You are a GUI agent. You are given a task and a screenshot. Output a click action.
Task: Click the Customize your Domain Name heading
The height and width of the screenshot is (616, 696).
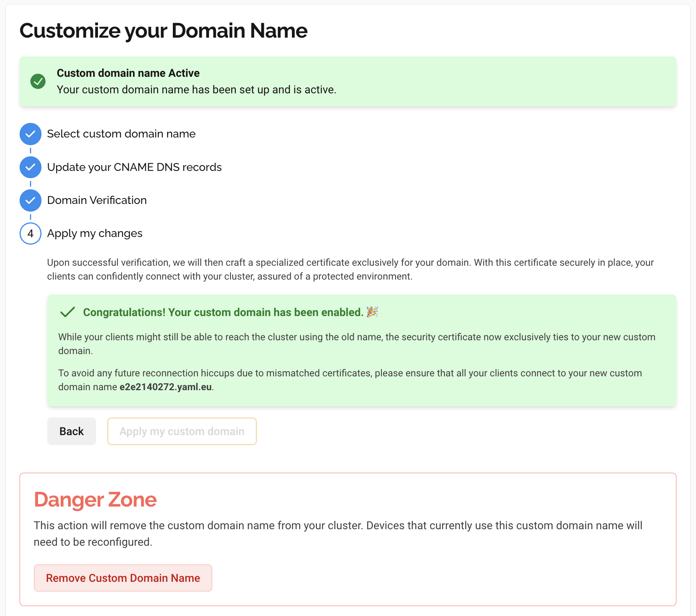coord(164,31)
